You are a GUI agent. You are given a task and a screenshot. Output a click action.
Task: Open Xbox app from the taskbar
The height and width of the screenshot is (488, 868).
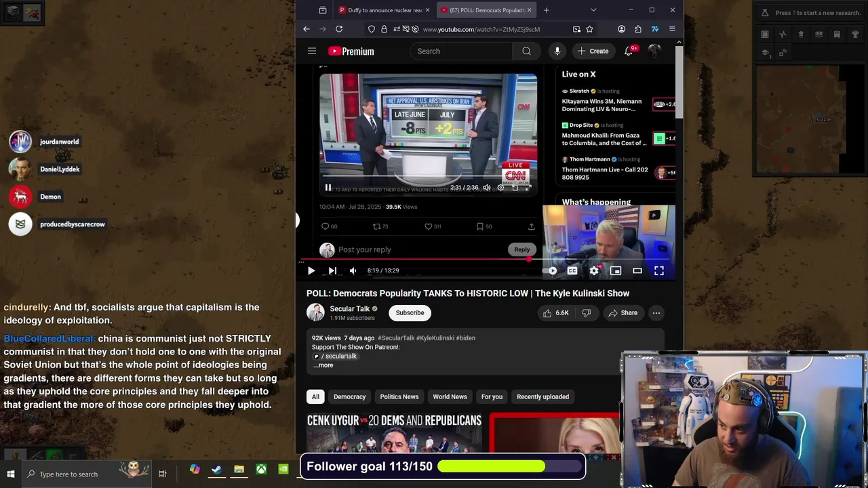point(261,470)
